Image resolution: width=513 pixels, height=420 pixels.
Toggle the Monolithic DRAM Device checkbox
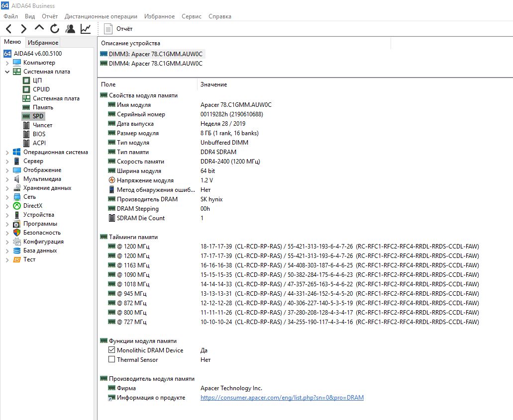[x=111, y=350]
